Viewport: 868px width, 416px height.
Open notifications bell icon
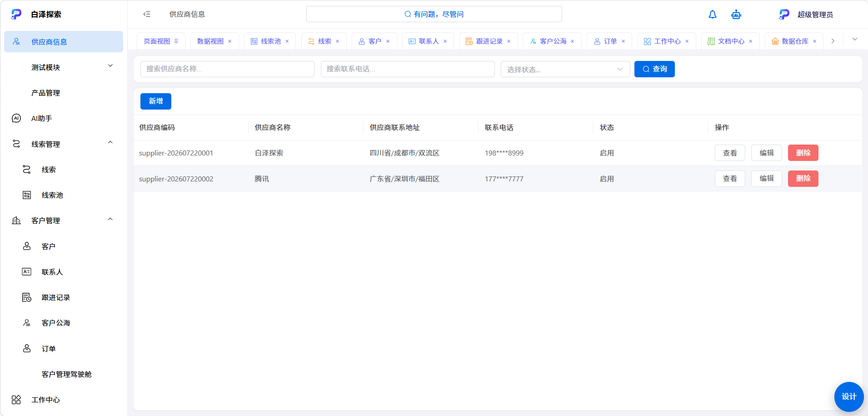713,15
